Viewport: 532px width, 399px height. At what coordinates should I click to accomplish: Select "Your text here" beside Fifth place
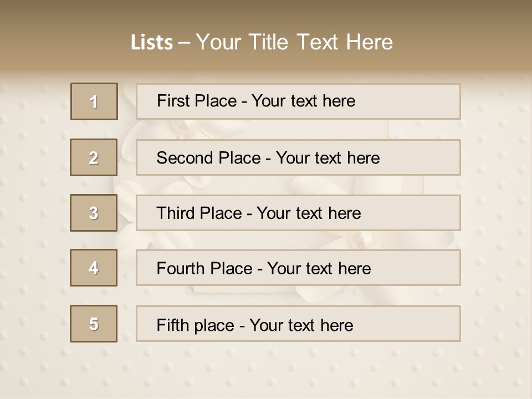coord(301,325)
